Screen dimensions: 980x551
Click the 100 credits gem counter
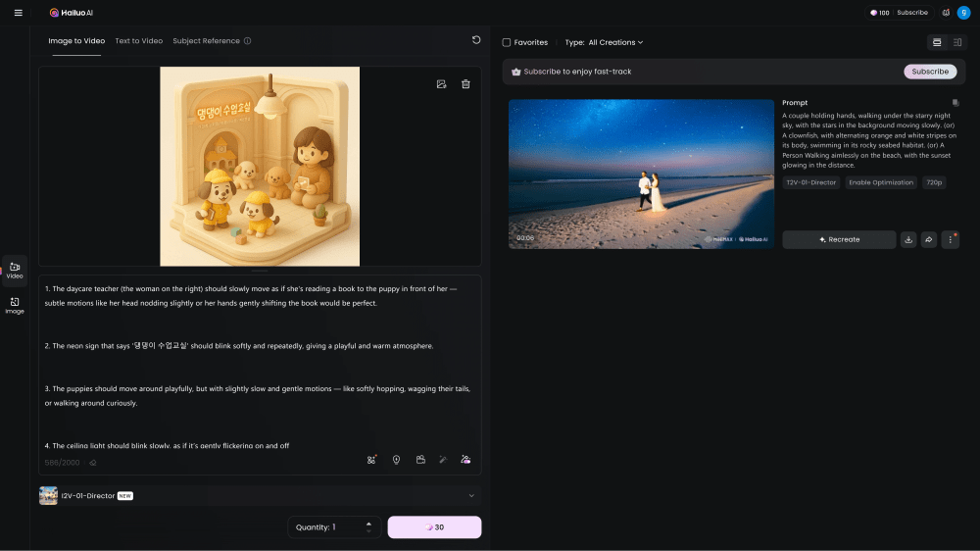(x=879, y=13)
